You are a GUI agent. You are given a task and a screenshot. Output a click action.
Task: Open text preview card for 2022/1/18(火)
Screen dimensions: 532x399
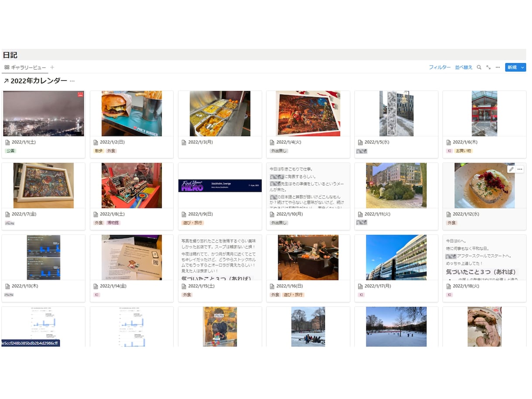click(484, 257)
